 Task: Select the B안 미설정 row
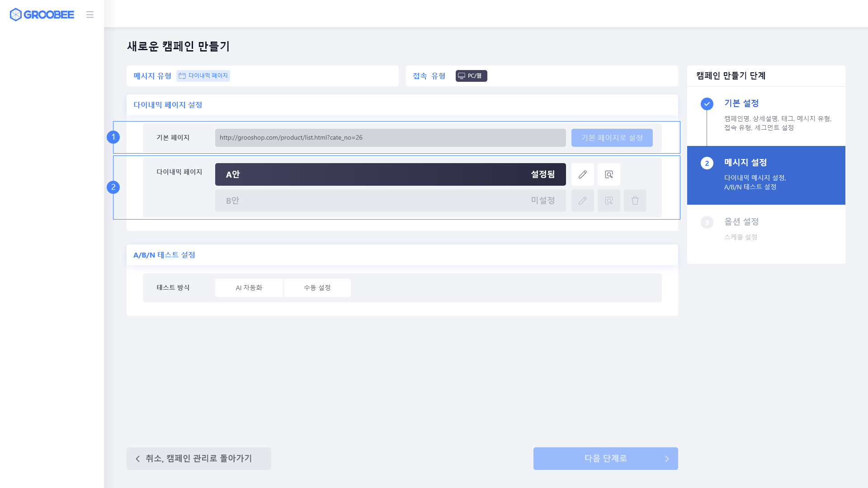point(390,201)
